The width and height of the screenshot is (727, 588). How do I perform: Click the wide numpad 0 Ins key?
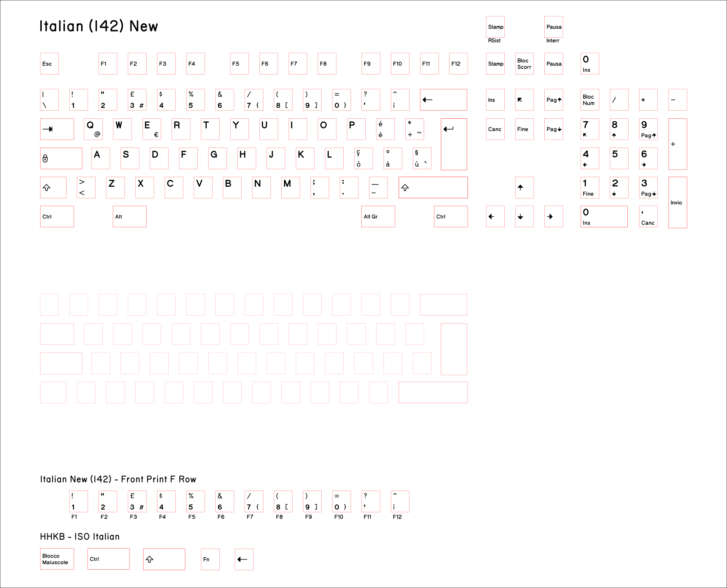[x=604, y=216]
